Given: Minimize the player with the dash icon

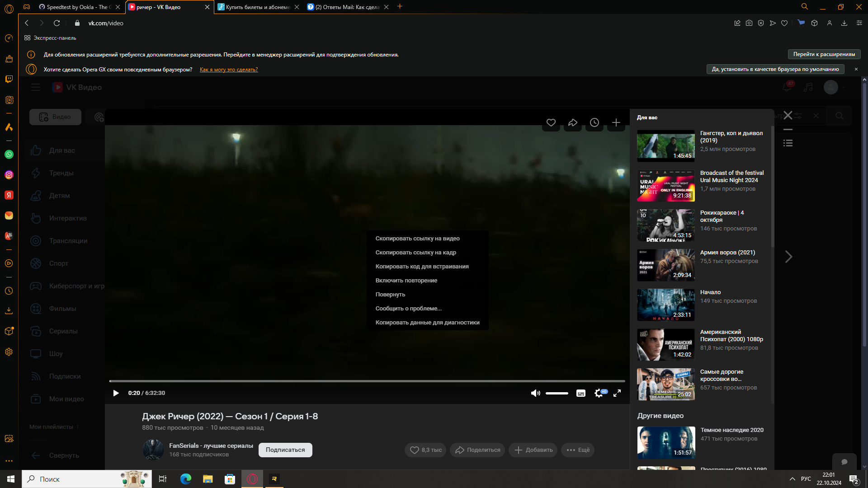Looking at the screenshot, I should [788, 130].
